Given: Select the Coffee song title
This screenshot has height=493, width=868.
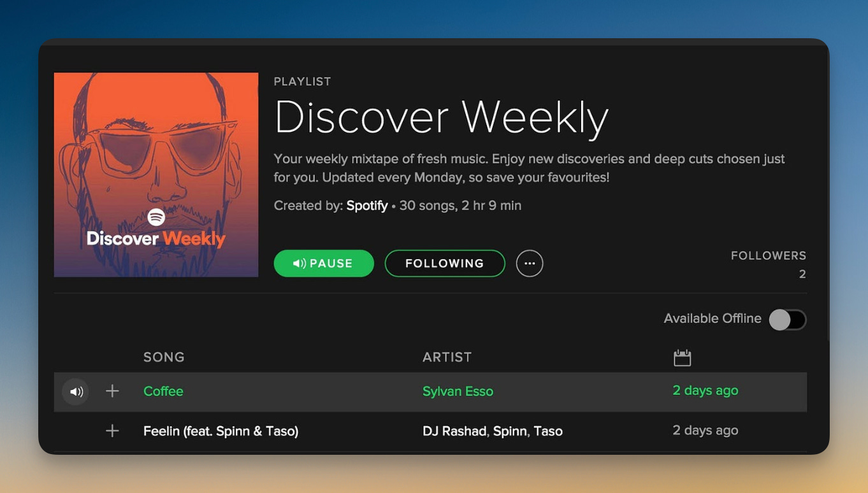Looking at the screenshot, I should click(163, 391).
